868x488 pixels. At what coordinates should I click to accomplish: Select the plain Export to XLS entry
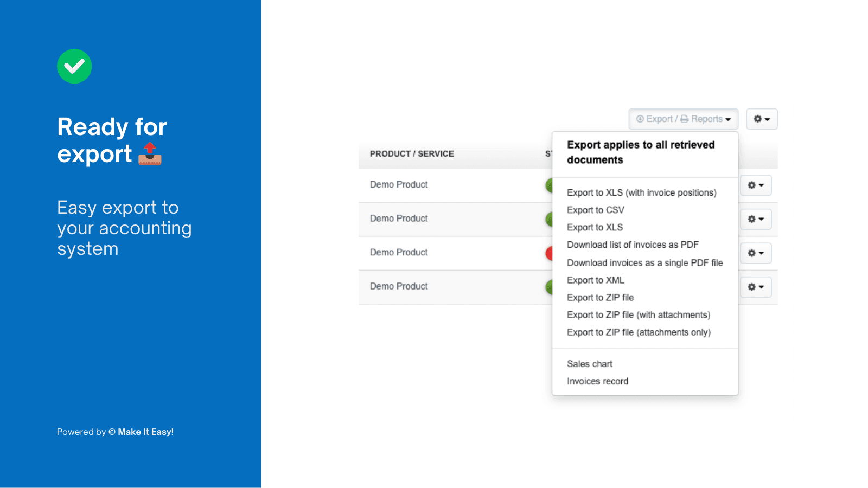click(595, 228)
